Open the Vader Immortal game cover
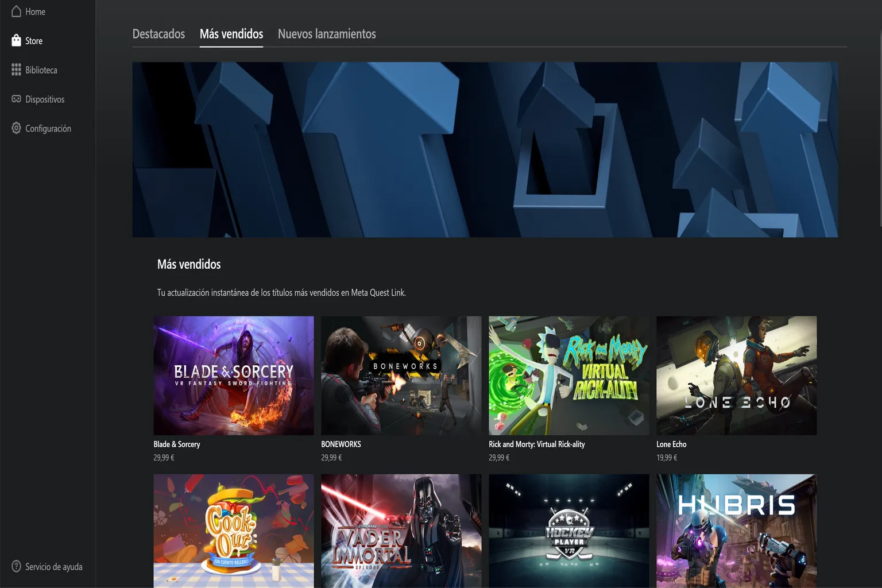Screen dimensions: 882x588 pos(401,531)
